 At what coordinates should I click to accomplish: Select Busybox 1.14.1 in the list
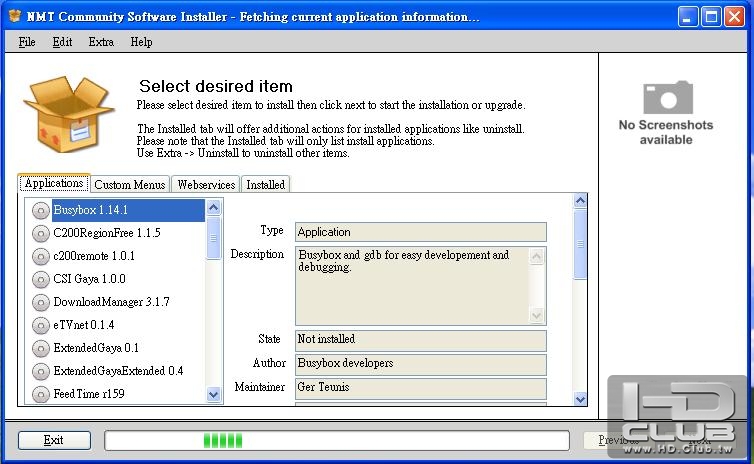coord(128,210)
